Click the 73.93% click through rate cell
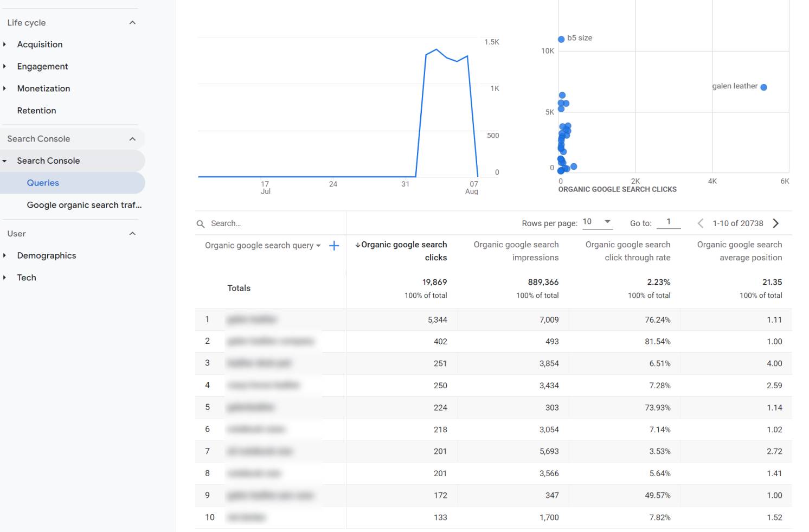The height and width of the screenshot is (532, 809). [x=657, y=408]
